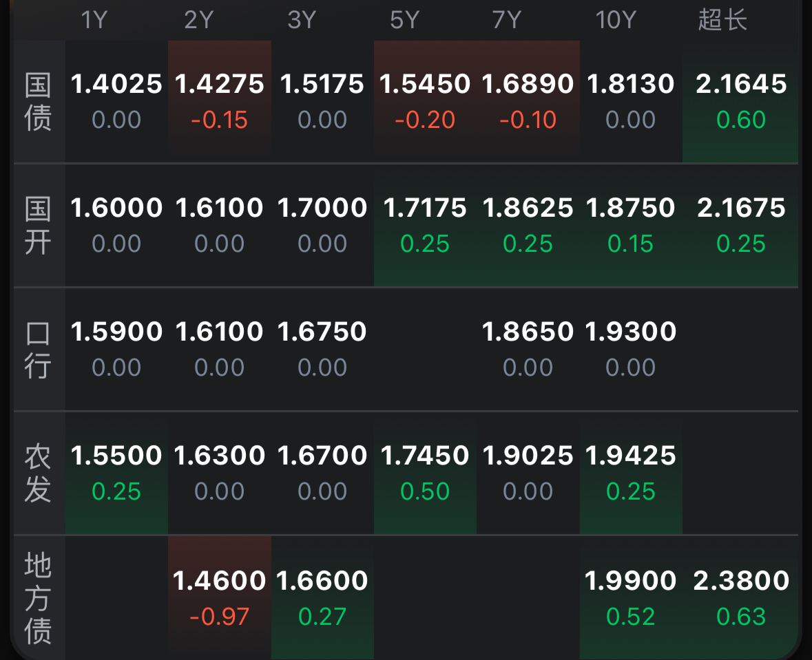
Task: Open the 国开 row label
Action: pyautogui.click(x=38, y=226)
